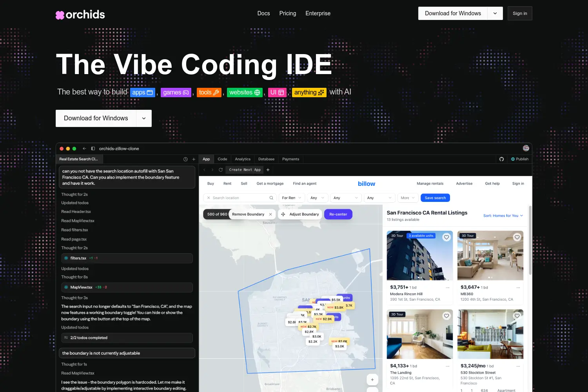This screenshot has width=588, height=392.
Task: Open MapView.tsx file change chip
Action: 127,287
